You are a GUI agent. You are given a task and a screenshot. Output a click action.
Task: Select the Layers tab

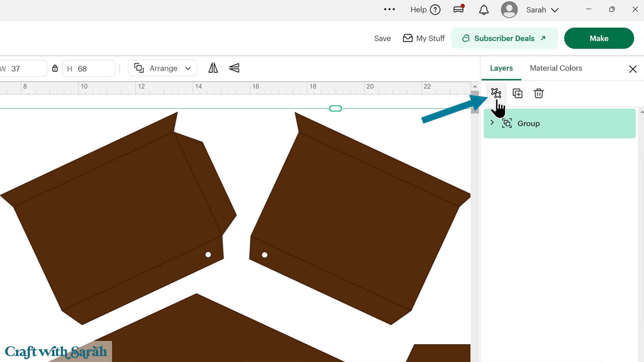pyautogui.click(x=501, y=68)
